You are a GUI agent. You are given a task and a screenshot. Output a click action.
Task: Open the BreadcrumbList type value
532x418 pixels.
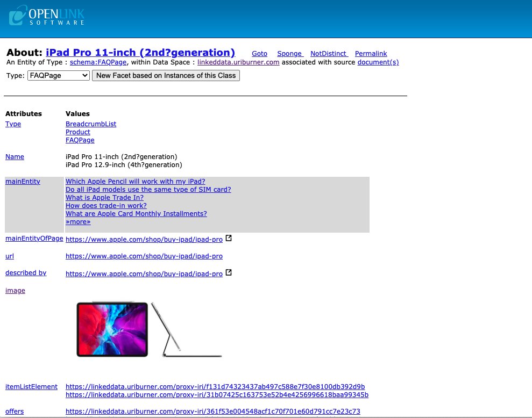point(91,124)
